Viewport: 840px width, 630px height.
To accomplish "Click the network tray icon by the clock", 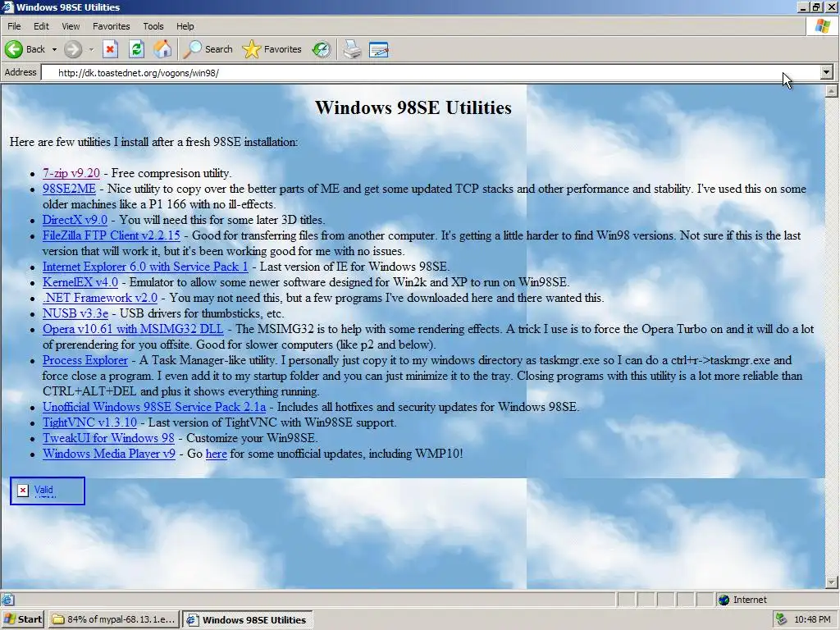I will tap(782, 619).
